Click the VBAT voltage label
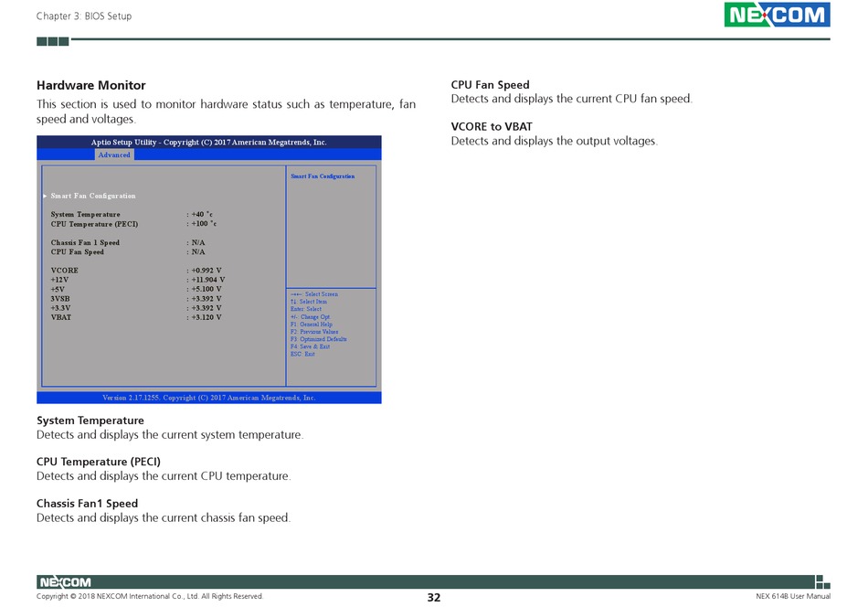 61,317
